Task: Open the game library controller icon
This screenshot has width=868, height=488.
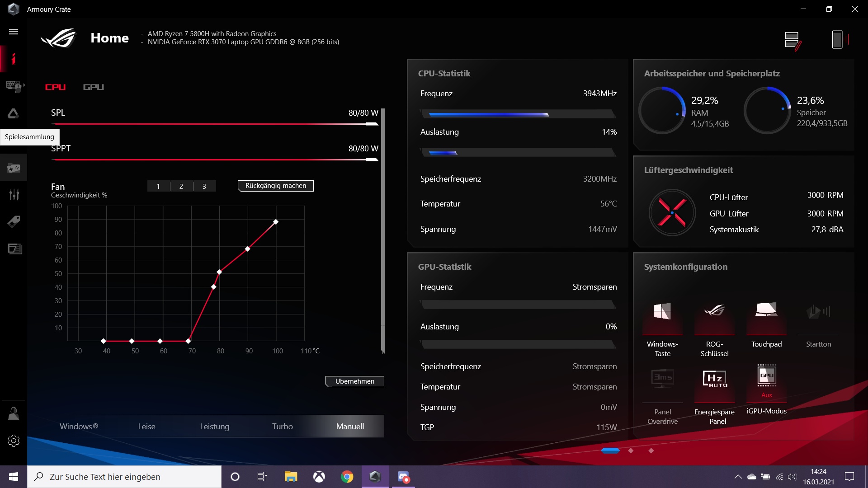Action: click(x=14, y=168)
